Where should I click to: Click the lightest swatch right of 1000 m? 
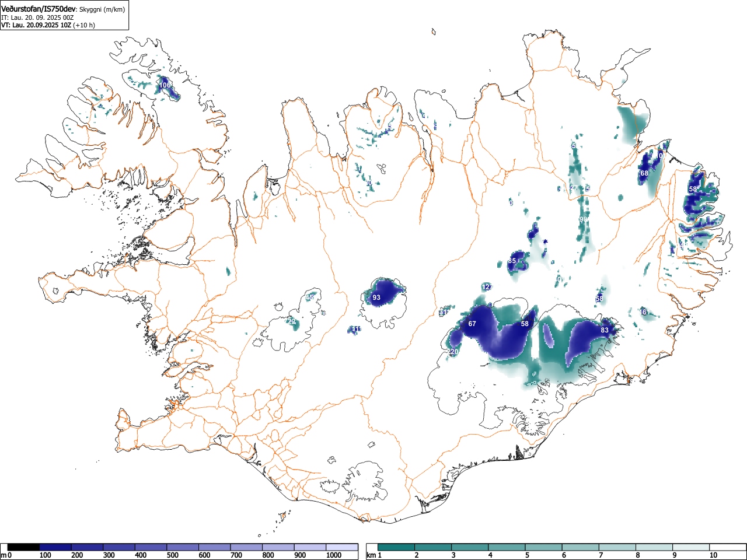(x=342, y=547)
